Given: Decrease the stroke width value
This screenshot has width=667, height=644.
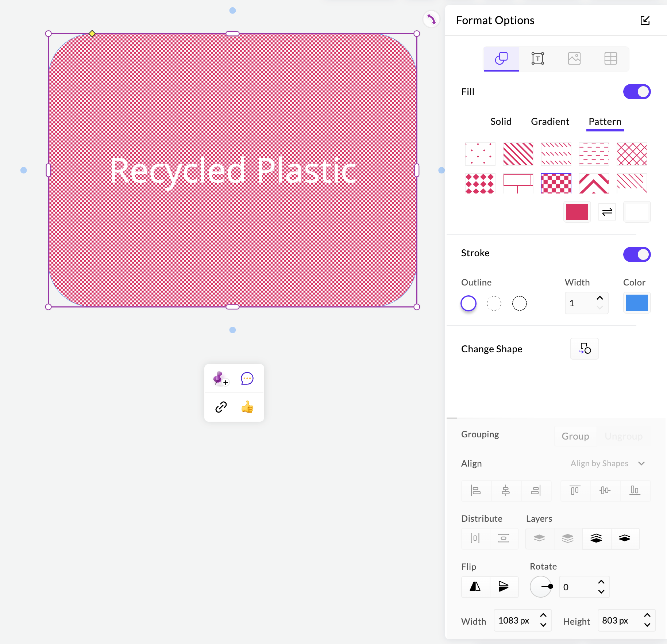Looking at the screenshot, I should coord(600,308).
